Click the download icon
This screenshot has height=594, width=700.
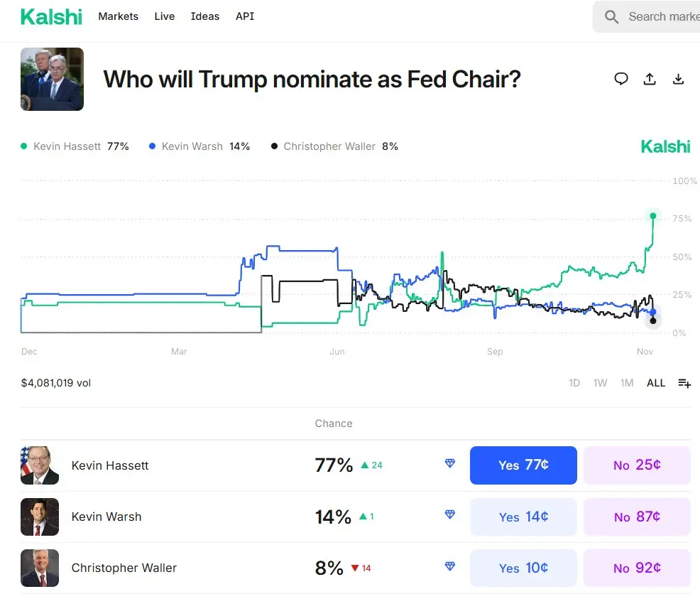pyautogui.click(x=678, y=79)
